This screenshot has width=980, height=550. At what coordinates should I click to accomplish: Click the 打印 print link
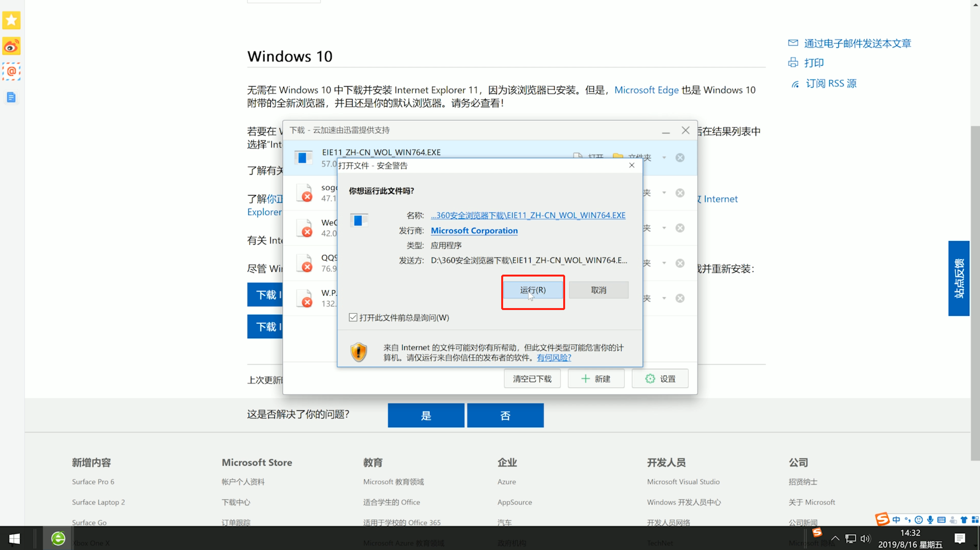pyautogui.click(x=814, y=63)
